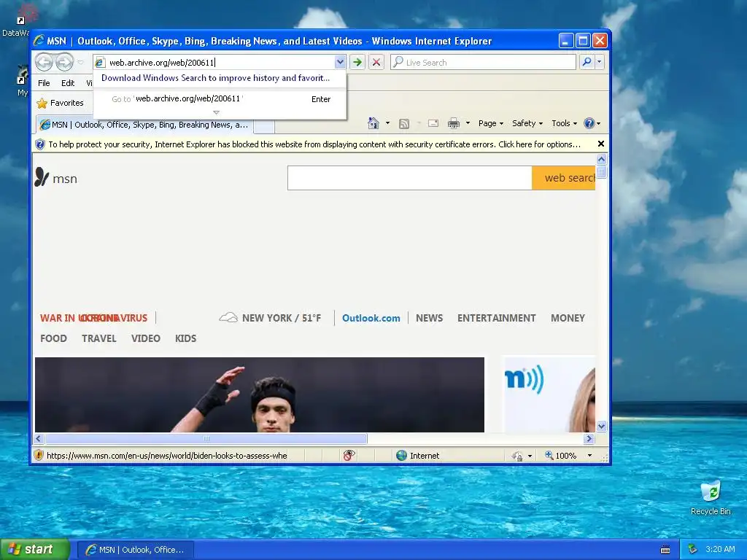
Task: Click the Print icon
Action: click(454, 123)
